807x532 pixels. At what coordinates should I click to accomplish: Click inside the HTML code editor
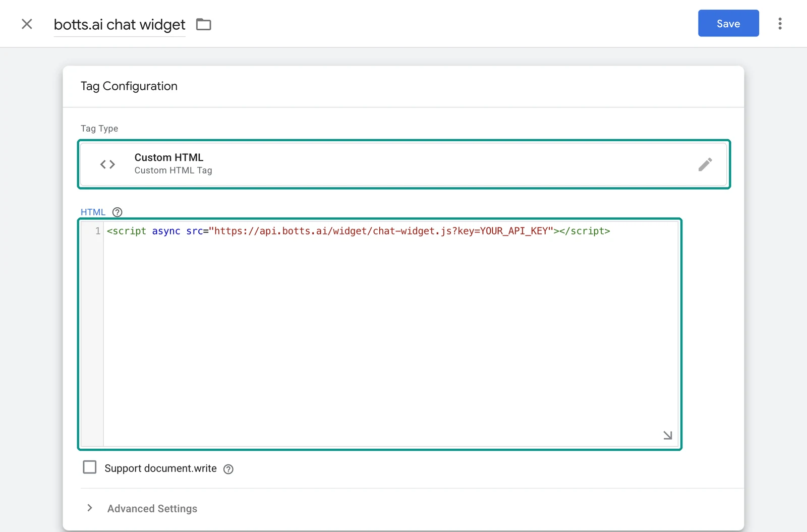pyautogui.click(x=390, y=334)
